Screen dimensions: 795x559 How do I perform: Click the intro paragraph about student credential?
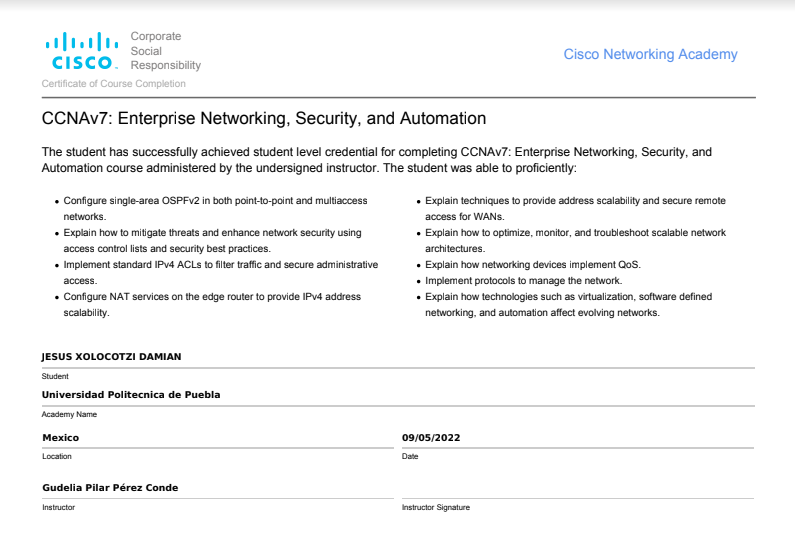(x=377, y=160)
